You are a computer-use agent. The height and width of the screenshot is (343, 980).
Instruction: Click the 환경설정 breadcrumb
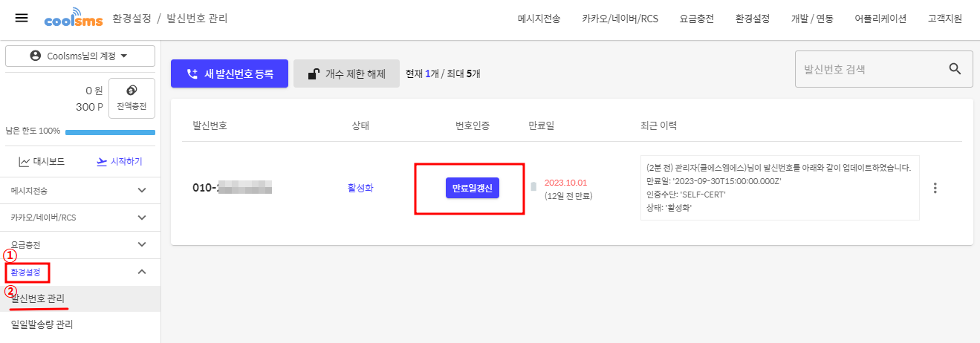tap(131, 19)
